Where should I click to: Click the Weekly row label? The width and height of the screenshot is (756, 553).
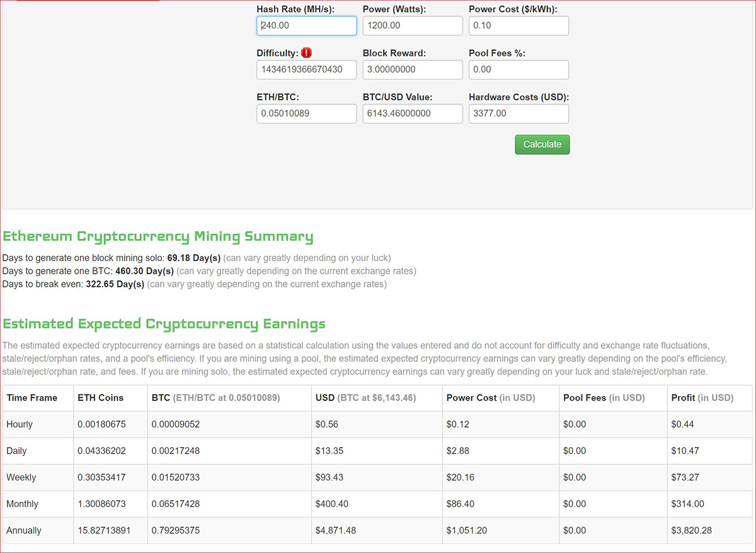[21, 477]
